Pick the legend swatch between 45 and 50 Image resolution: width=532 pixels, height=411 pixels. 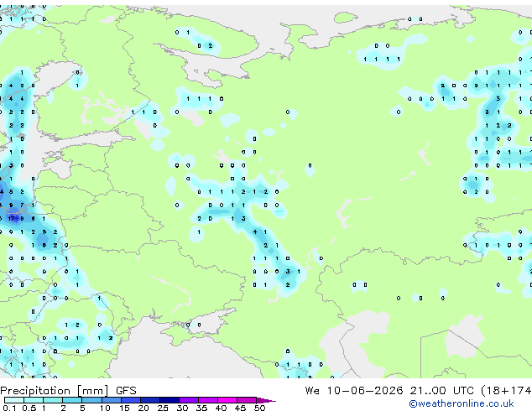(247, 400)
